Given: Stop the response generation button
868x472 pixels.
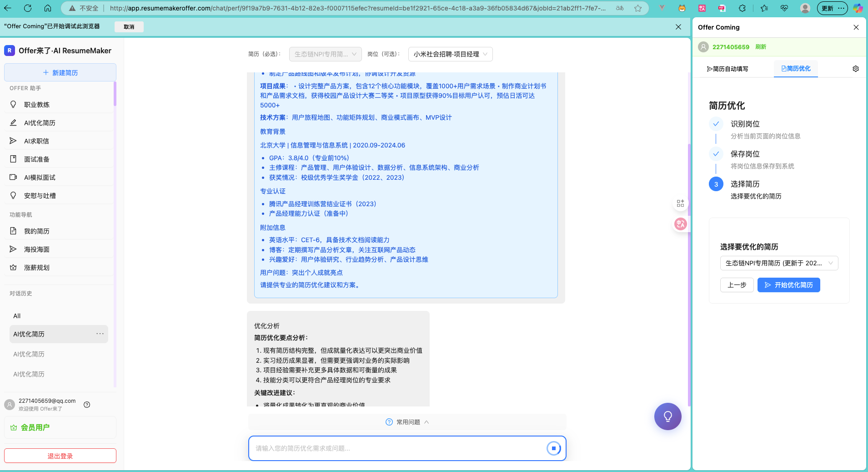Looking at the screenshot, I should pyautogui.click(x=553, y=448).
